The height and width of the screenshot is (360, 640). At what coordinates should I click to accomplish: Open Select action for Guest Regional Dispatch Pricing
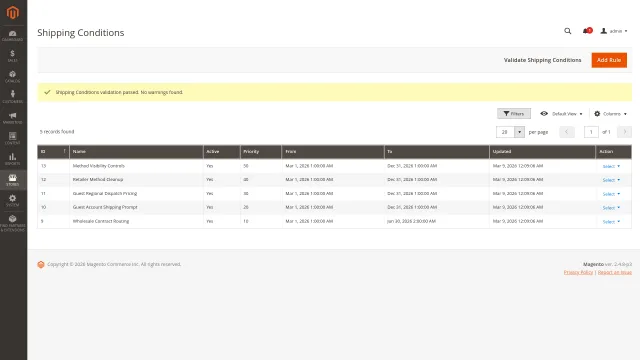click(x=611, y=194)
